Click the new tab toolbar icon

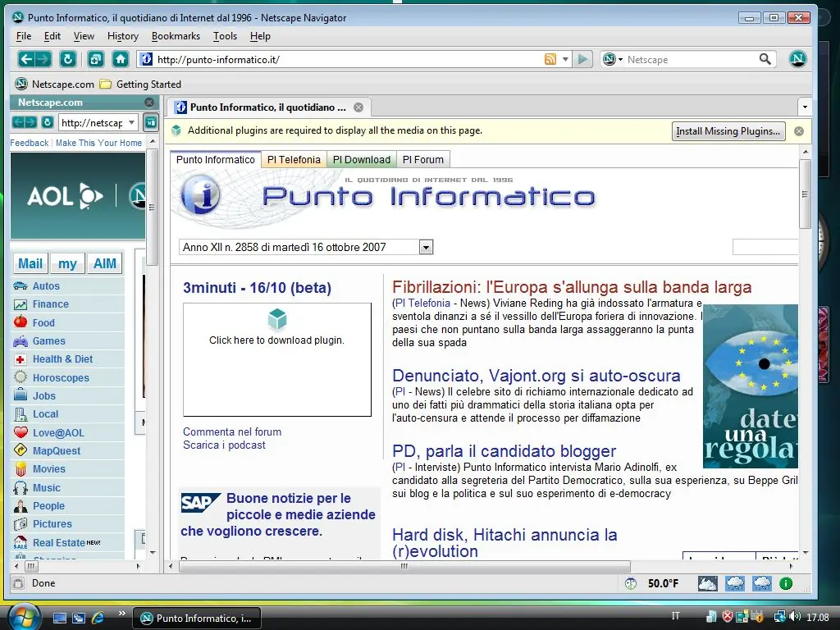(x=96, y=59)
